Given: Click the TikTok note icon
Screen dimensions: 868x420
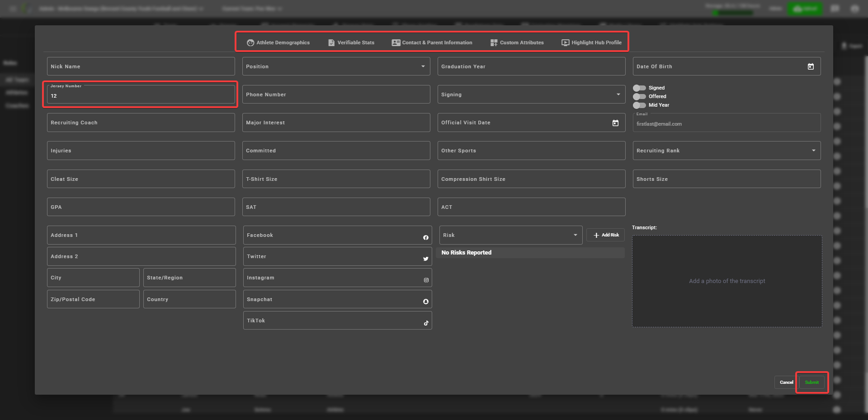Looking at the screenshot, I should point(426,323).
